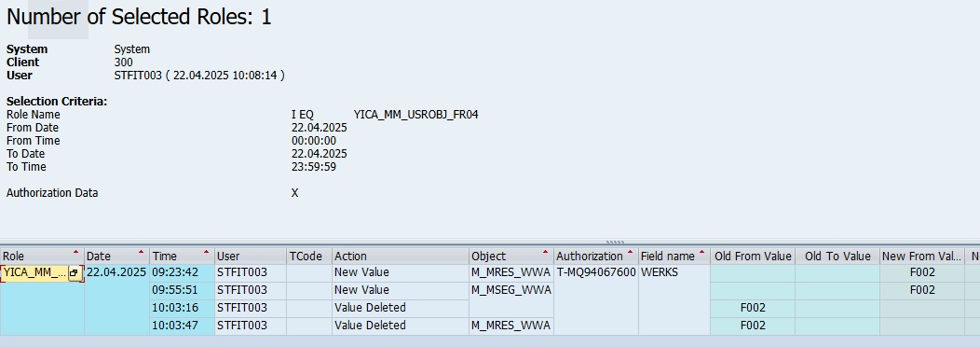Click the Date column header
This screenshot has height=347, width=980.
116,257
